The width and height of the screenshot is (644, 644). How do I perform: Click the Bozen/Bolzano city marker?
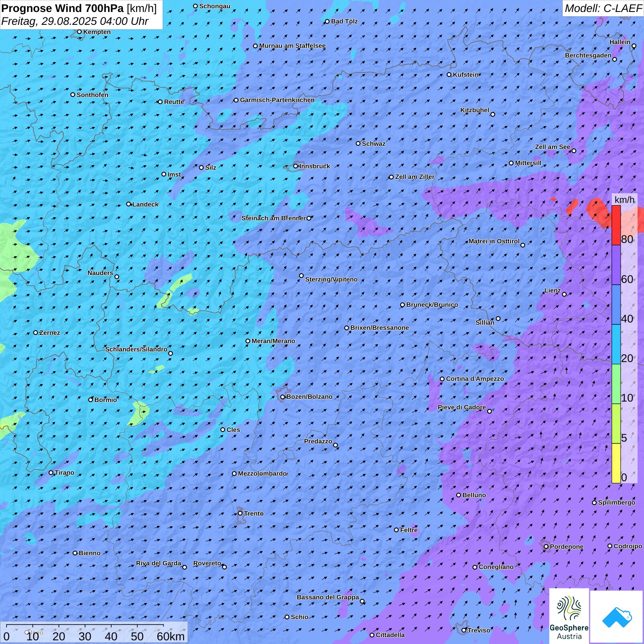(282, 397)
